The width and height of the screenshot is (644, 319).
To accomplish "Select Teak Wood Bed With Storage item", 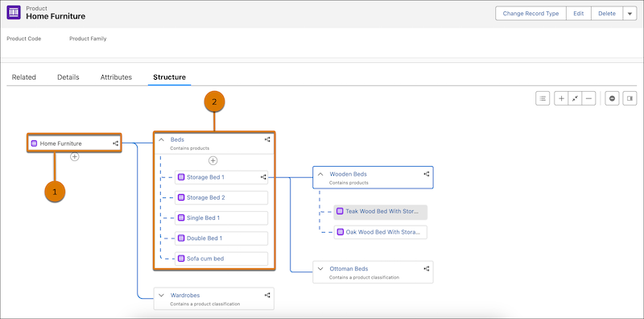I will pyautogui.click(x=380, y=211).
